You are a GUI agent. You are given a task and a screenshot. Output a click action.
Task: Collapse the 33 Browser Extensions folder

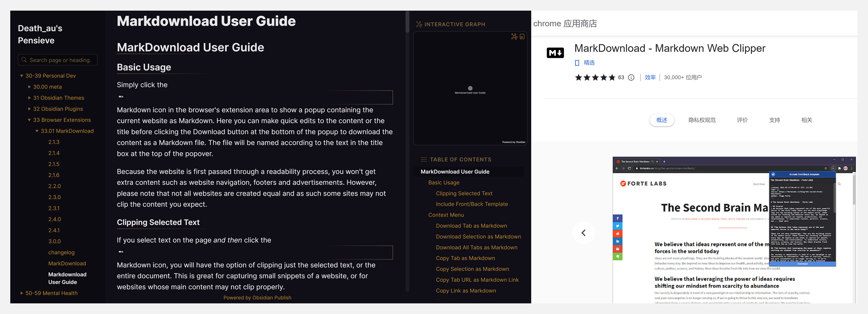tap(29, 120)
